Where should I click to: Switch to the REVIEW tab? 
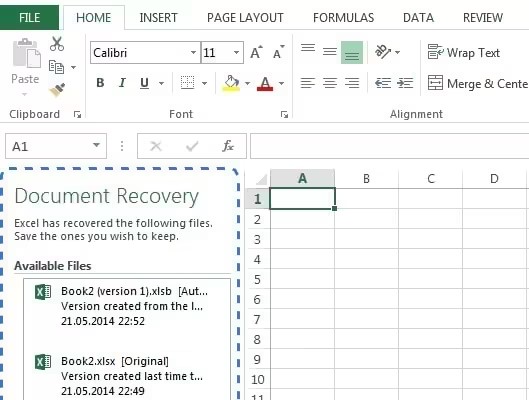(483, 18)
